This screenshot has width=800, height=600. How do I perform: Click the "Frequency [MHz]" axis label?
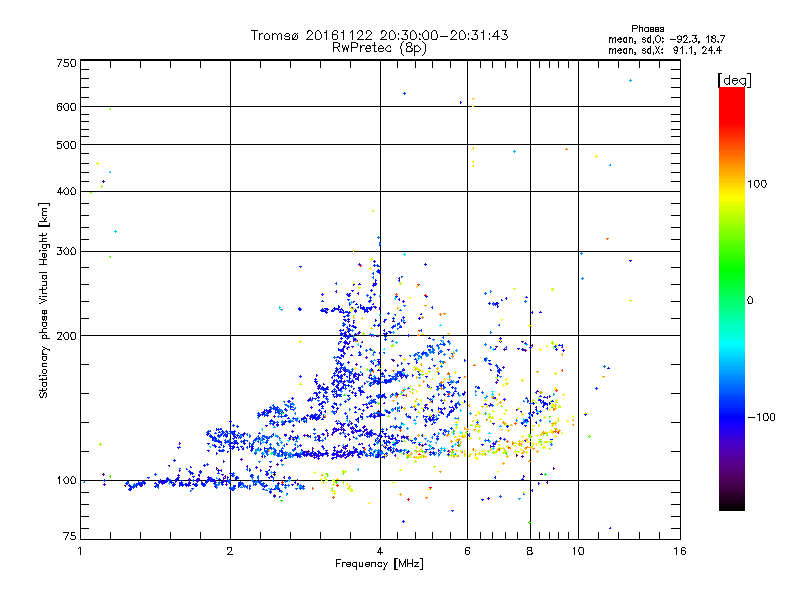click(379, 564)
